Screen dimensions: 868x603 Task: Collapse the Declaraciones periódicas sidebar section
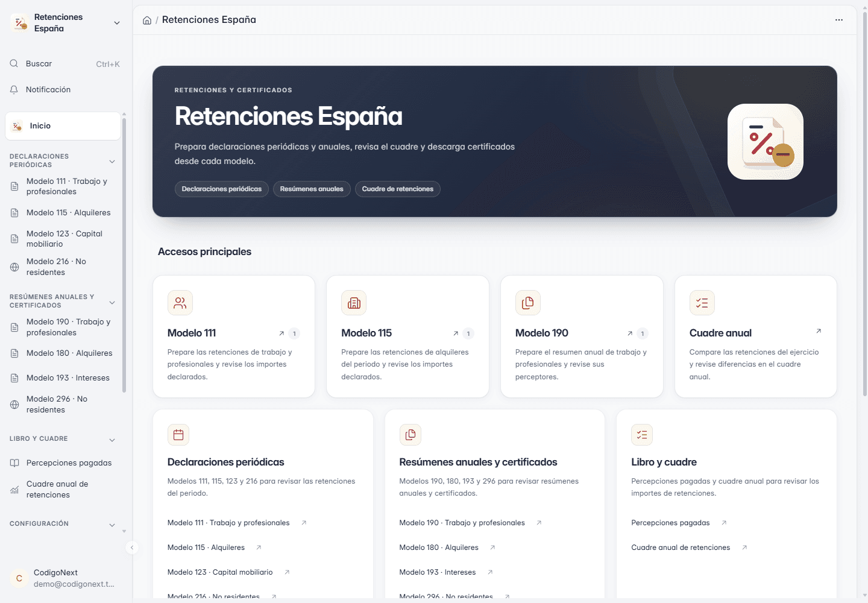(112, 162)
